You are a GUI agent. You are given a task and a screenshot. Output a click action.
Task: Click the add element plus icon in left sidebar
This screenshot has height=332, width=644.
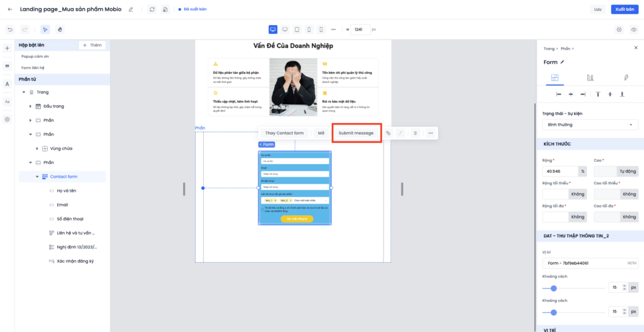7,48
